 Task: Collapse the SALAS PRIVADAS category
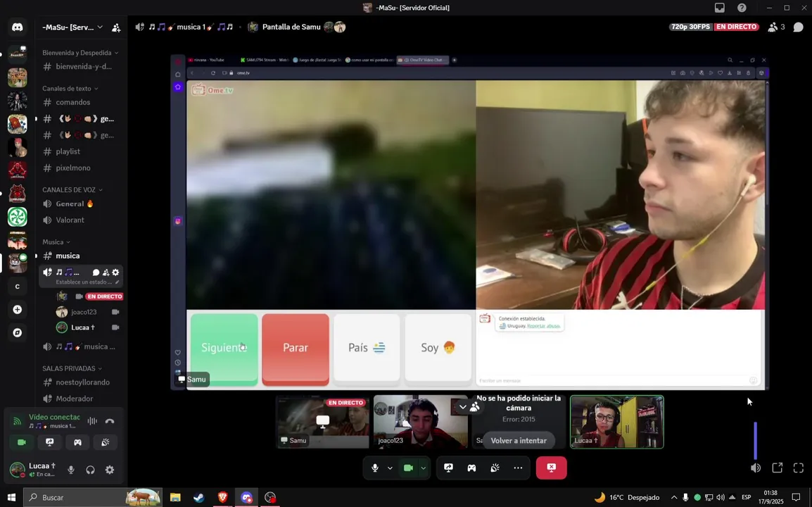(72, 368)
